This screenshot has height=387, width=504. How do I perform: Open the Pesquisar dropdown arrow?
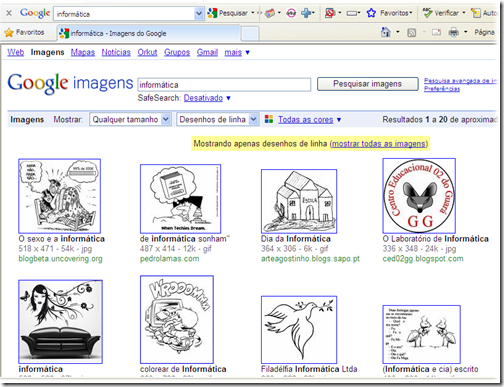click(253, 13)
